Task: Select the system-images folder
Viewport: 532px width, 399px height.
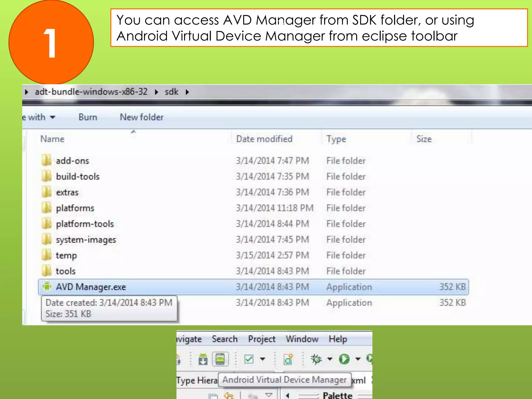Action: [x=86, y=240]
